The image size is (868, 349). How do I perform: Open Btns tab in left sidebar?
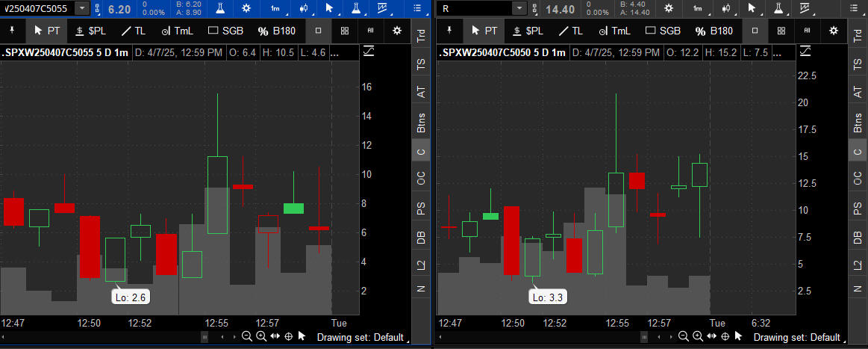(x=421, y=123)
